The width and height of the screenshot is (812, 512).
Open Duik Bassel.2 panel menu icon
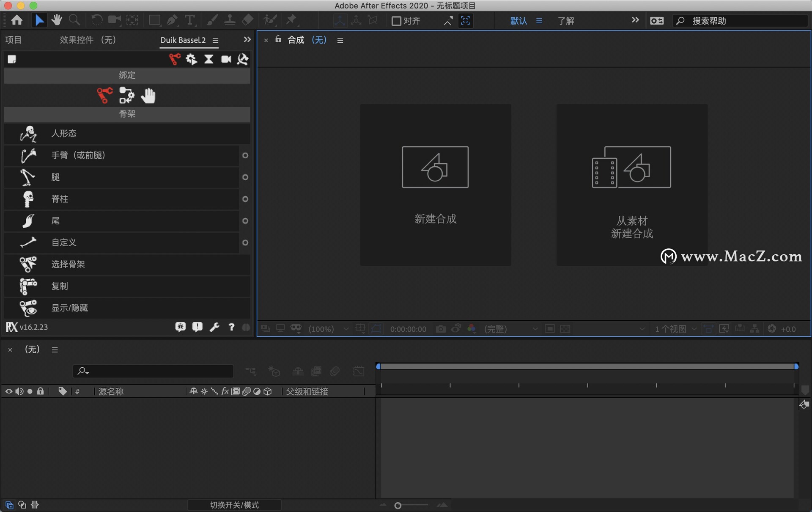click(x=216, y=40)
